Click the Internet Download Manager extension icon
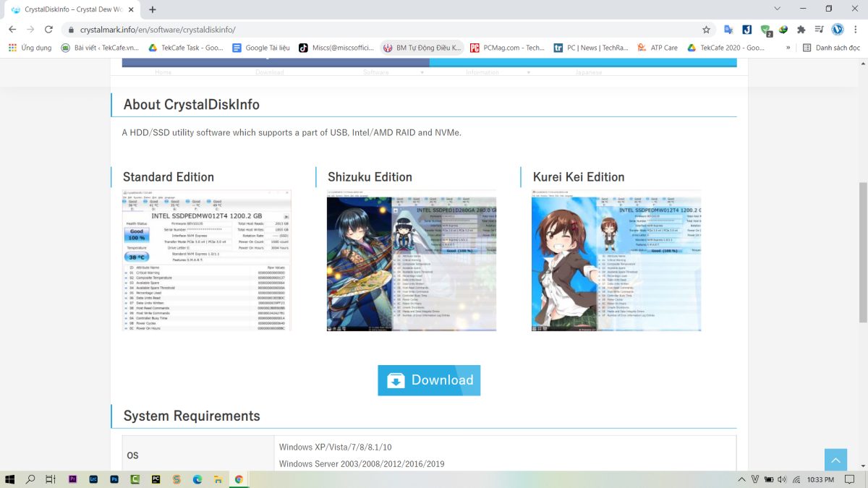Screen dimensions: 868x488 [783, 30]
